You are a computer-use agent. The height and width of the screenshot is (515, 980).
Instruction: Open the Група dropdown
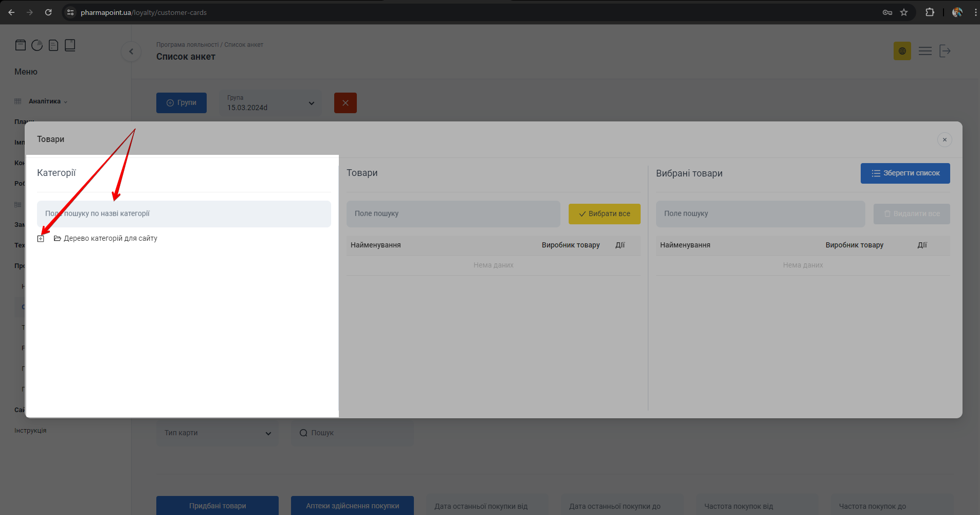coord(270,103)
